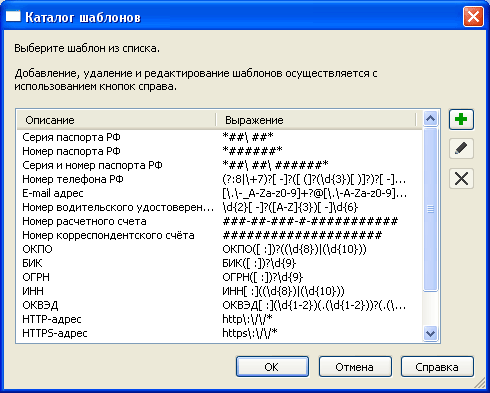The height and width of the screenshot is (393, 490).
Task: Confirm with the OK button
Action: pyautogui.click(x=272, y=367)
